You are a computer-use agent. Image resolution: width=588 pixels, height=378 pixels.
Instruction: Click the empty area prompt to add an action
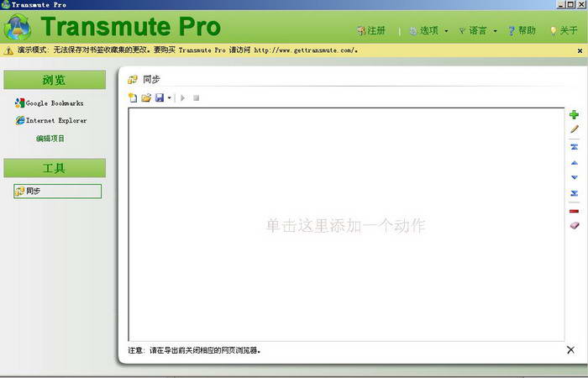[x=345, y=225]
